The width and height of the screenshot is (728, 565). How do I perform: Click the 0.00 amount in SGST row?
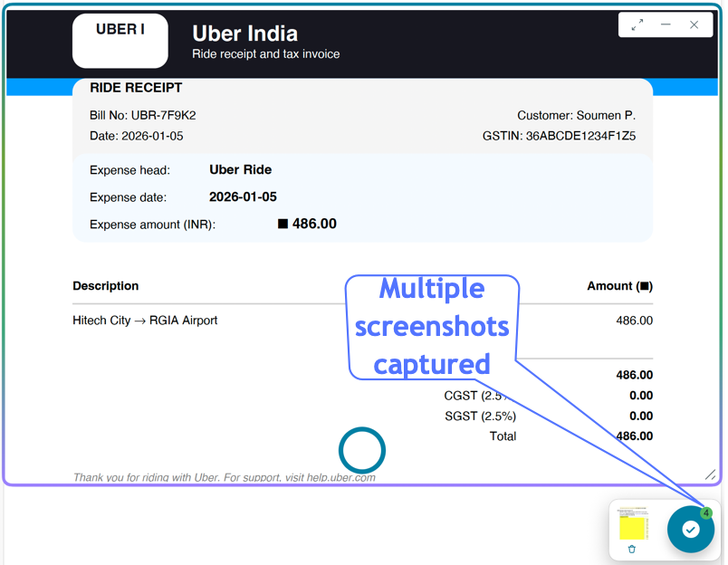tap(641, 416)
